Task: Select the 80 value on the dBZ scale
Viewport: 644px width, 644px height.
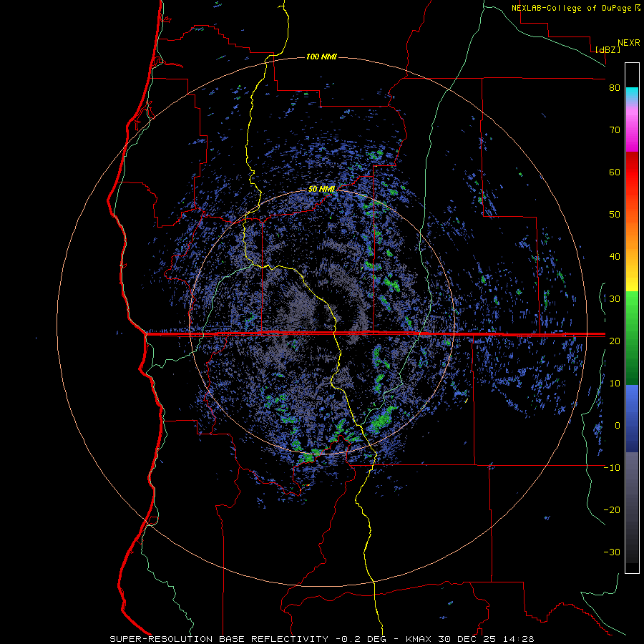Action: click(615, 88)
